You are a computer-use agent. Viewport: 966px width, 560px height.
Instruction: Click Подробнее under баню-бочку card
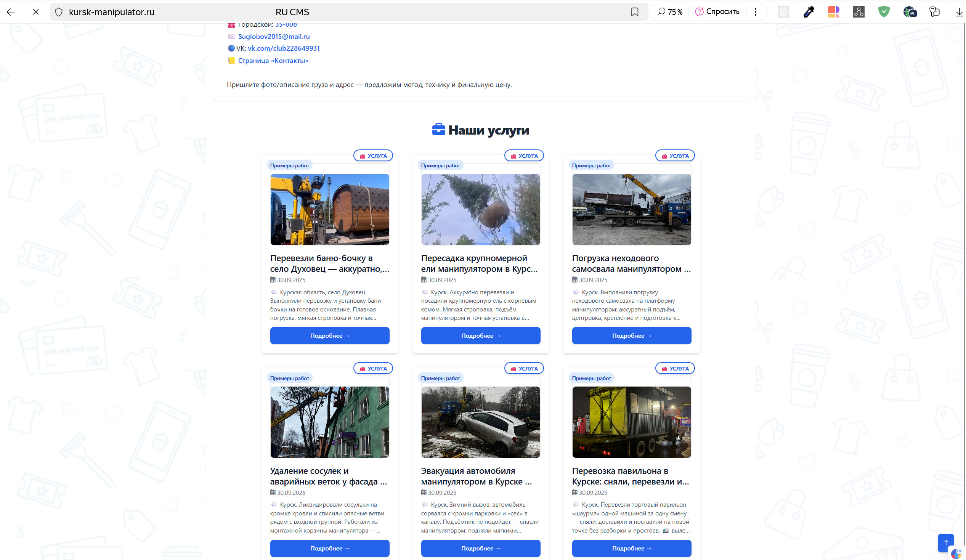coord(330,336)
